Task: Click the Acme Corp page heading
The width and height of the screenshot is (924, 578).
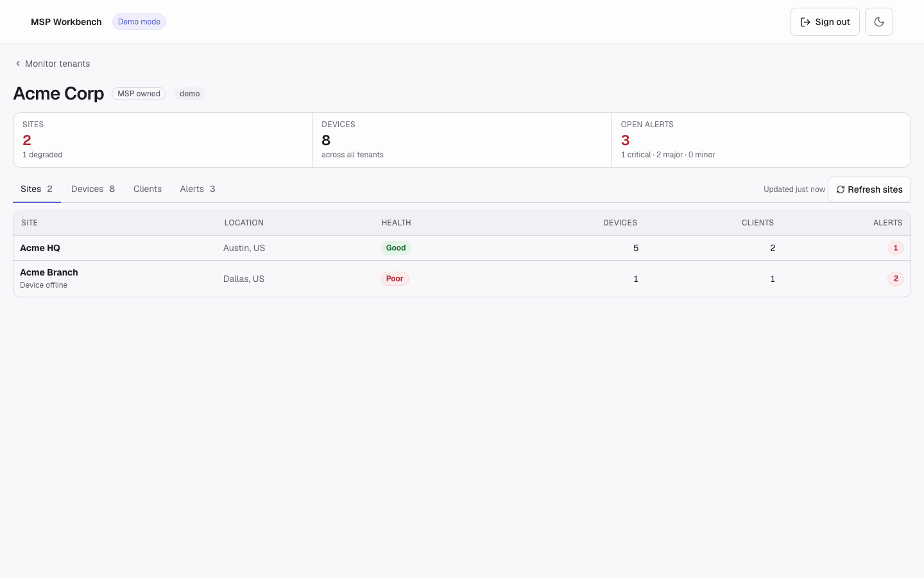Action: 58,94
